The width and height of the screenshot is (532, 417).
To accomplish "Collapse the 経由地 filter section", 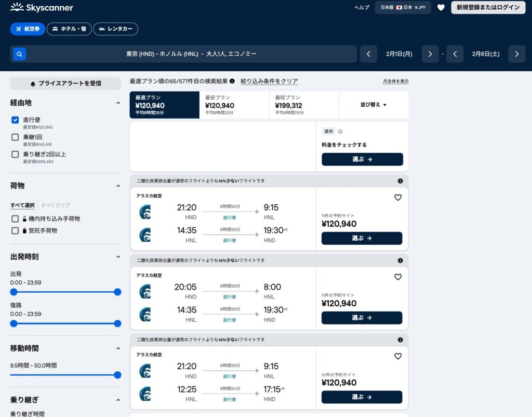I will click(118, 103).
